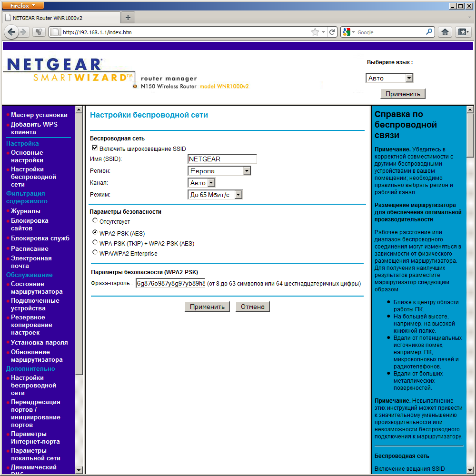
Task: Go to the browser home page
Action: coord(445,32)
